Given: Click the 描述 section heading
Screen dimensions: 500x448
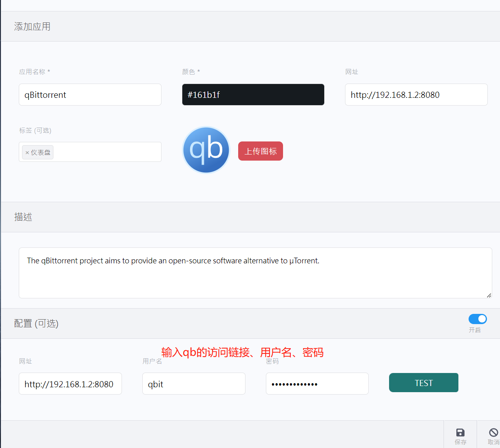Looking at the screenshot, I should click(23, 217).
